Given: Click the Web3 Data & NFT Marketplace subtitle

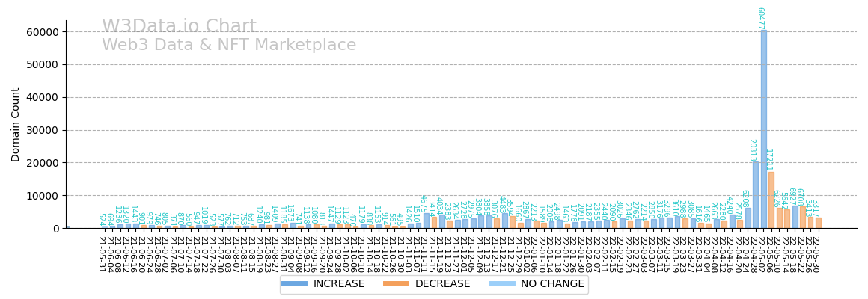Looking at the screenshot, I should (x=229, y=46).
